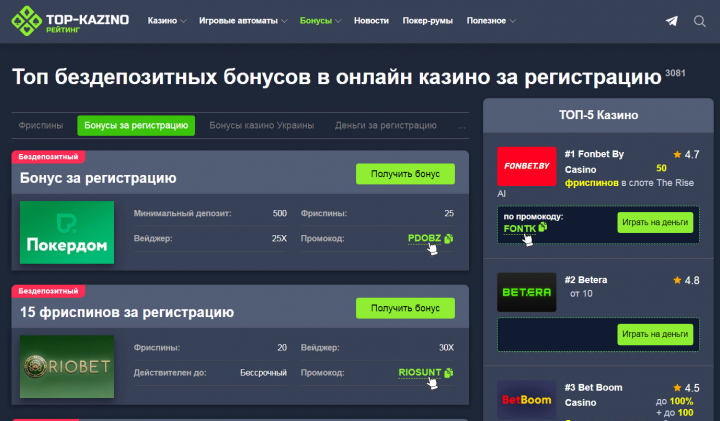This screenshot has height=421, width=720.
Task: Click the TOP-KAZINO logo
Action: (x=70, y=21)
